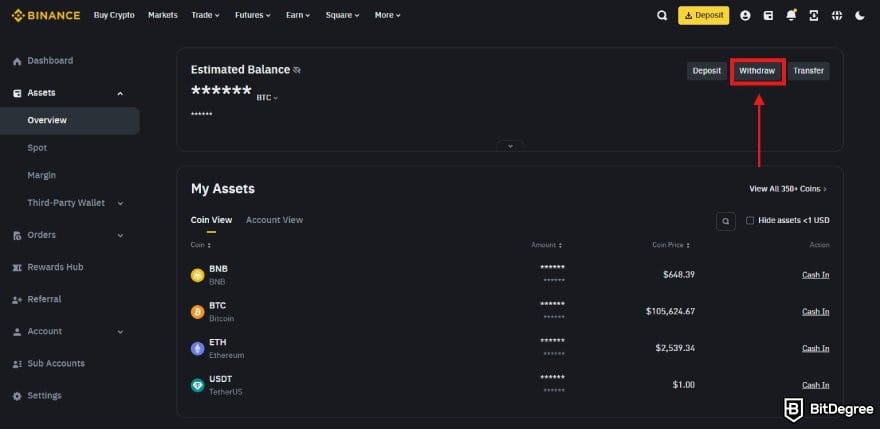Switch to the Coin View tab
Viewport: 880px width, 429px height.
click(x=211, y=220)
